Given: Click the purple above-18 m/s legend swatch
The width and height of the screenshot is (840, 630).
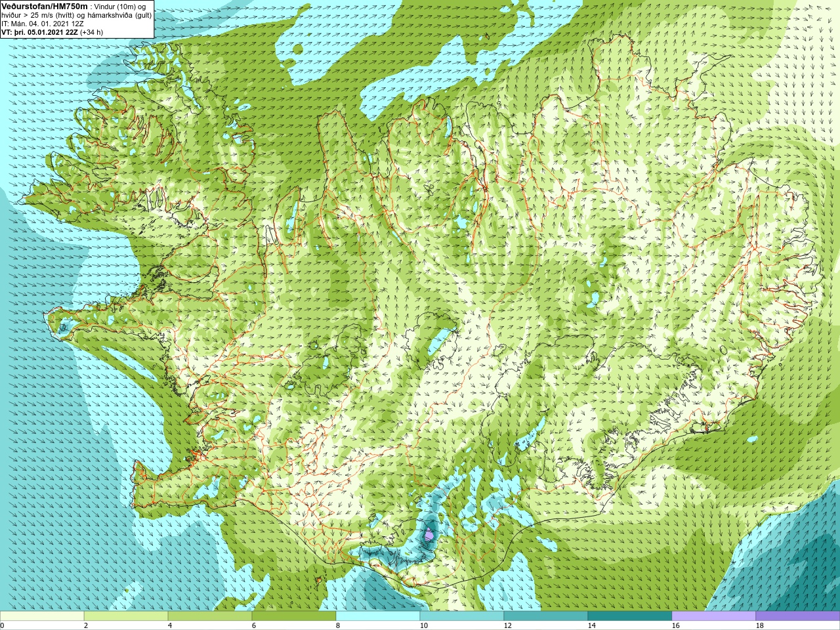Looking at the screenshot, I should point(798,616).
